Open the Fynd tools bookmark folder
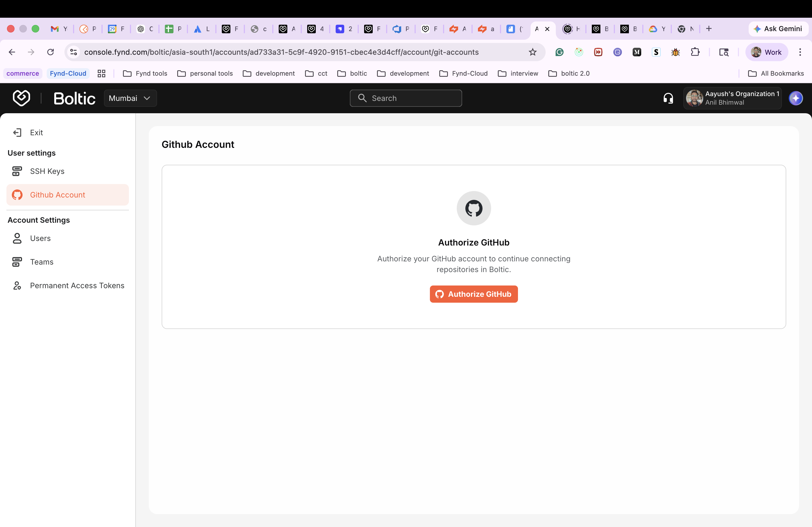 145,73
